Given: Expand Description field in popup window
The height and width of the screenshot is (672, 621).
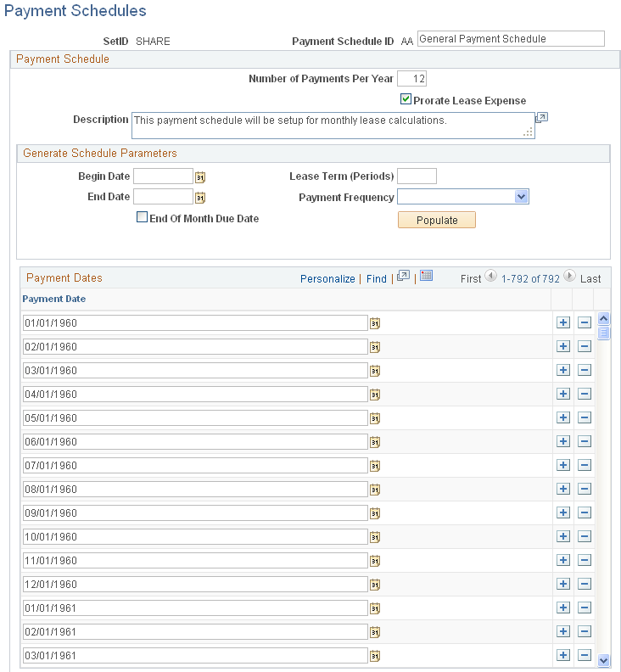Looking at the screenshot, I should click(542, 118).
